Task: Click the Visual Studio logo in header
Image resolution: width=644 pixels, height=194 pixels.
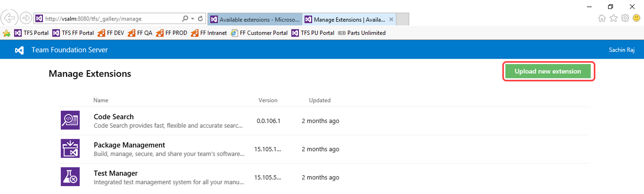Action: click(19, 50)
